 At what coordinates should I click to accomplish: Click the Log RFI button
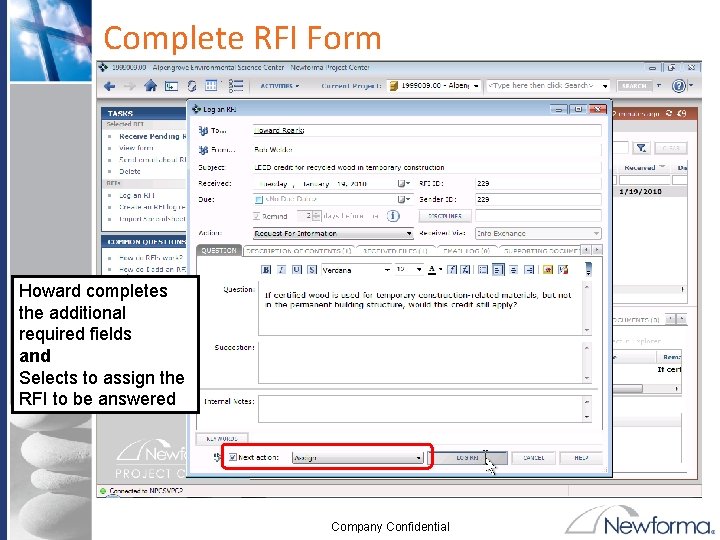click(x=467, y=458)
